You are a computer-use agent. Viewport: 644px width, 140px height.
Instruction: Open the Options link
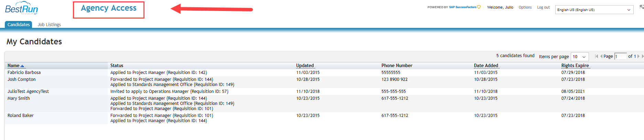point(525,7)
